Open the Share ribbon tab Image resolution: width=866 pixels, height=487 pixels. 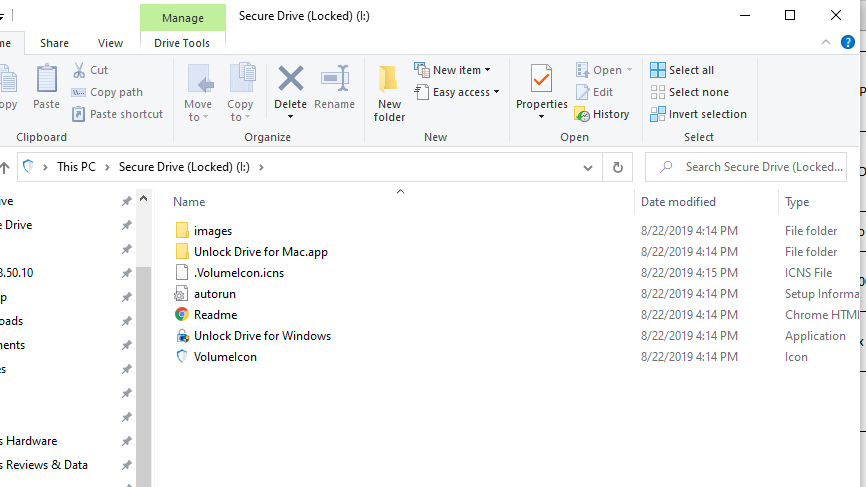click(x=54, y=43)
